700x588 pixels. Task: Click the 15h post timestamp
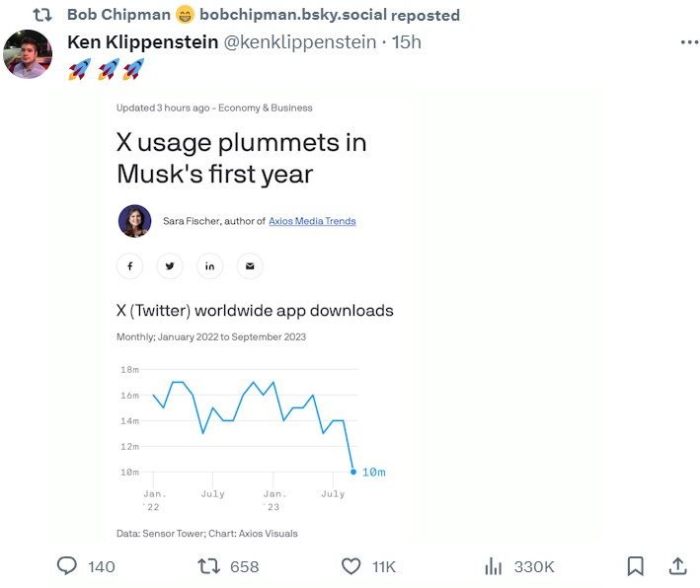click(x=406, y=42)
